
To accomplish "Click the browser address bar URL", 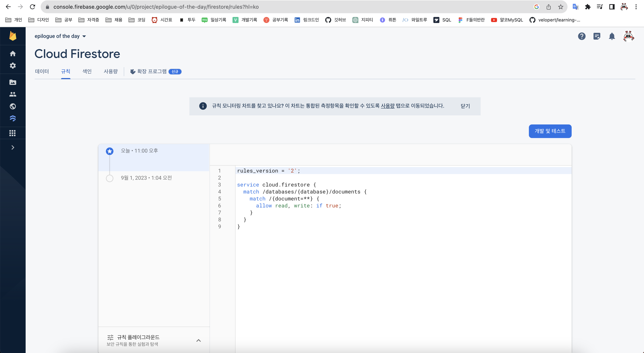I will tap(156, 7).
